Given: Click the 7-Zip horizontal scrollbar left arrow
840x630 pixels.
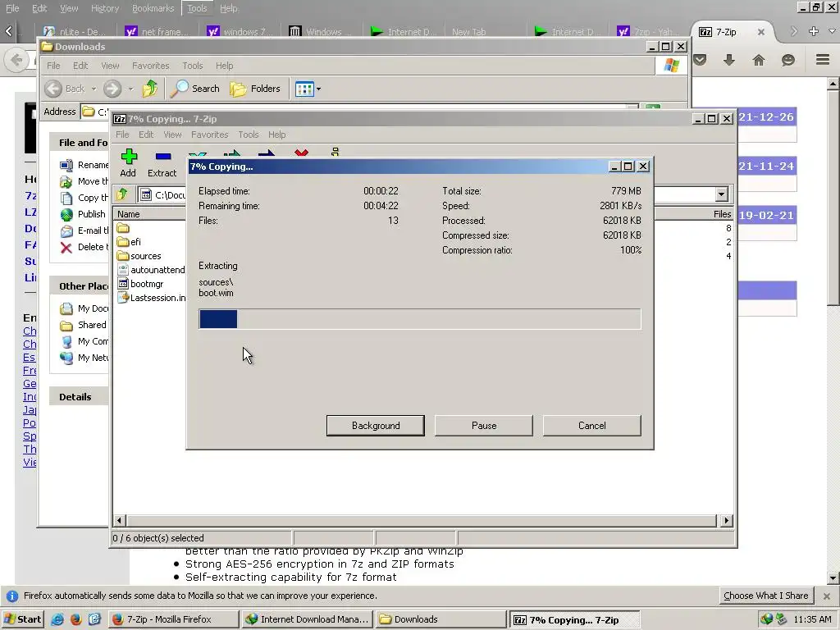Looking at the screenshot, I should click(x=119, y=520).
